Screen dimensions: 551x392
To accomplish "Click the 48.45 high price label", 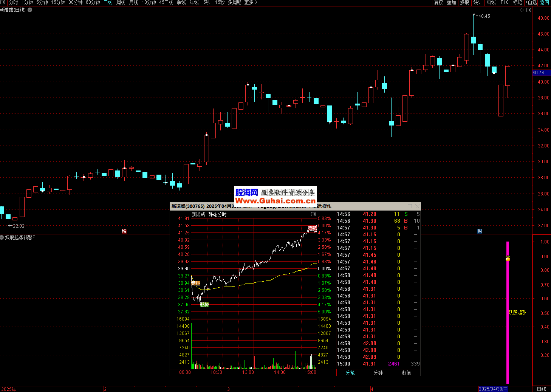I will 484,16.
